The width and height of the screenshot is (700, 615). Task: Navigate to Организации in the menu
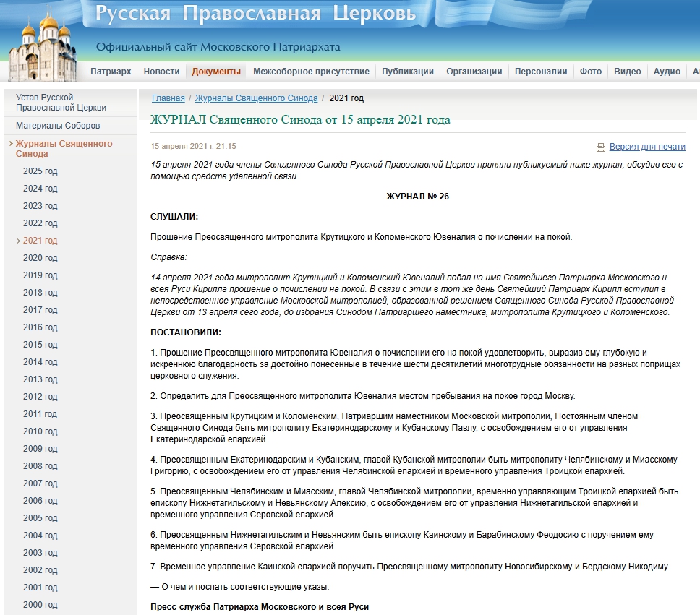pyautogui.click(x=474, y=72)
